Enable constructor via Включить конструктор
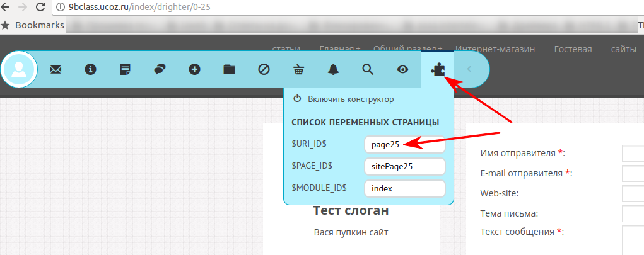 click(x=350, y=99)
